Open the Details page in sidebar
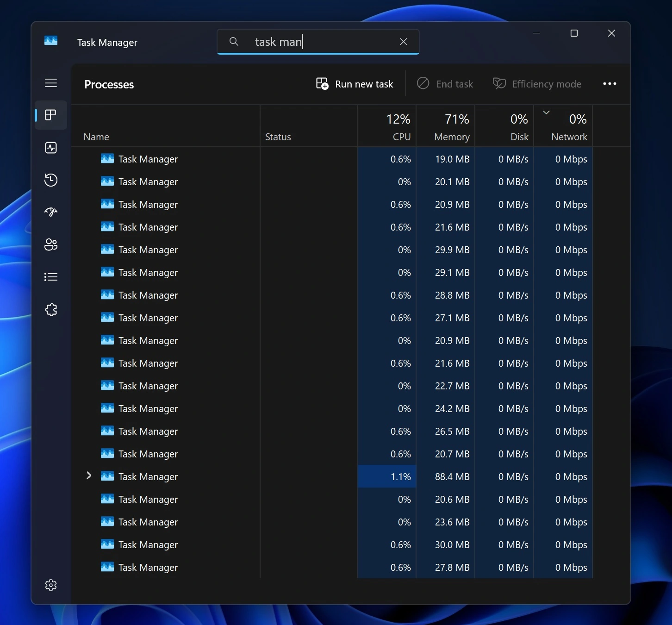The height and width of the screenshot is (625, 672). point(51,277)
